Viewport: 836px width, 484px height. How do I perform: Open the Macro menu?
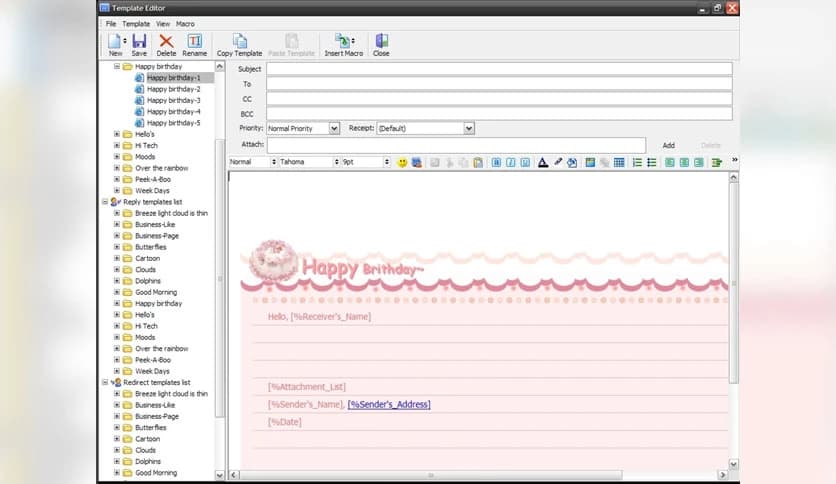[x=185, y=24]
